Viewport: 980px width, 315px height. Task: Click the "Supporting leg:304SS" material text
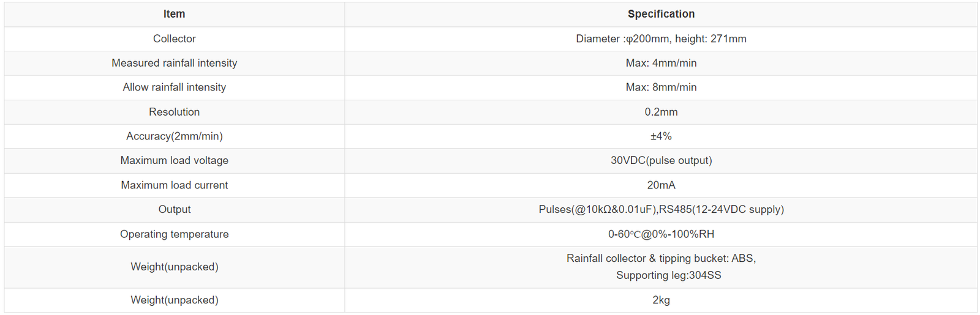668,275
